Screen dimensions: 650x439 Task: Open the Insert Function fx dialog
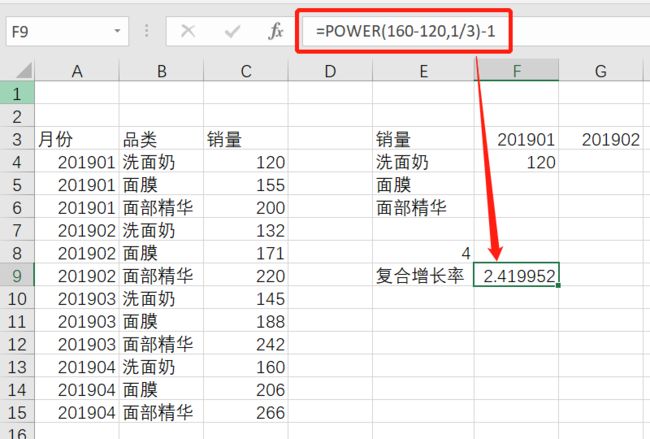[x=276, y=31]
